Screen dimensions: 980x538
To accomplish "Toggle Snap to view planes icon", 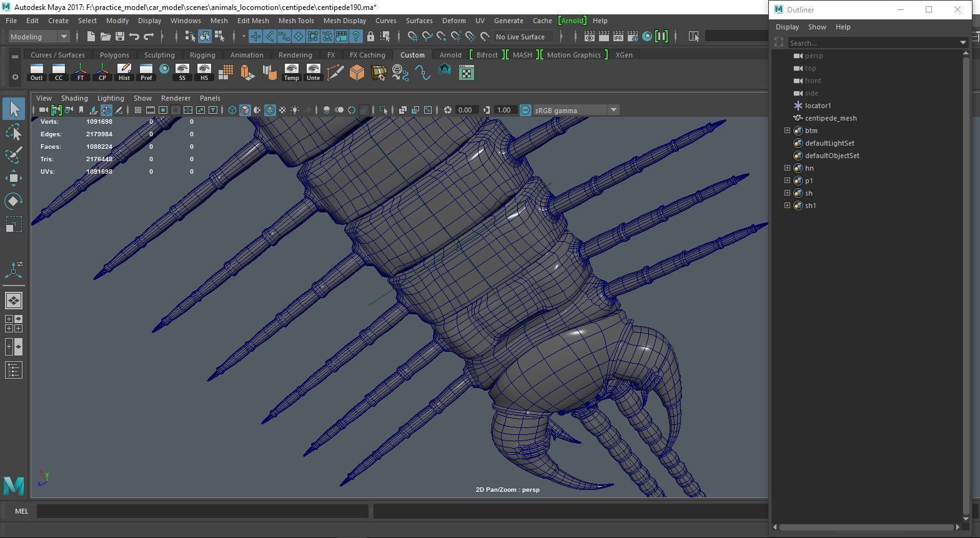I will click(470, 36).
